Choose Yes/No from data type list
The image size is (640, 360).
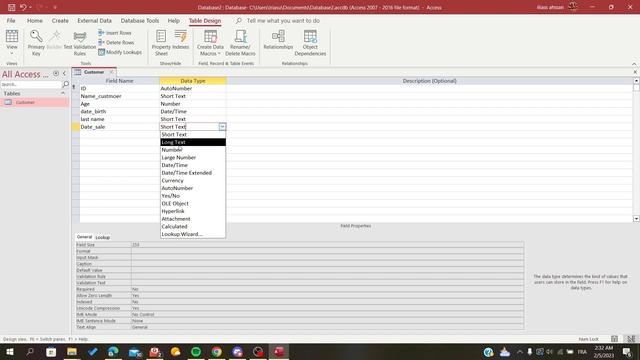pyautogui.click(x=193, y=196)
